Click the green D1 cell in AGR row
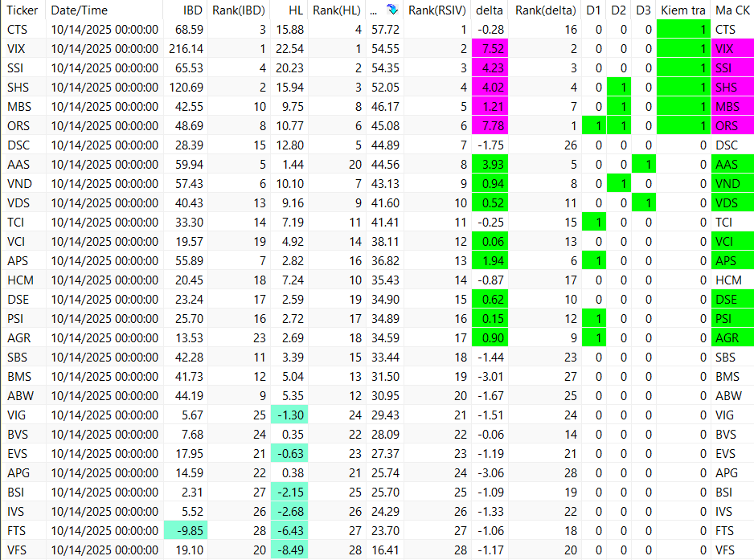 [x=594, y=338]
